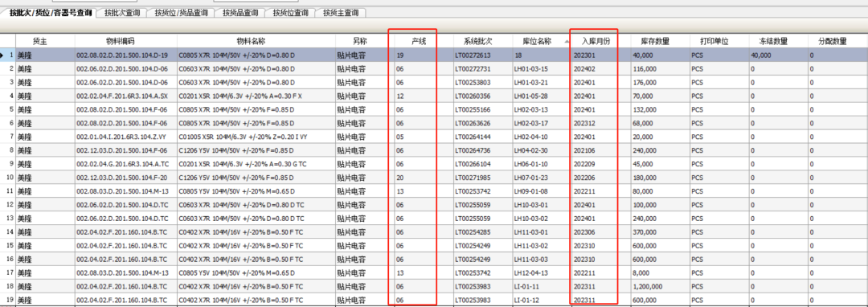Click material code 002.08.02.D.201.500.104.D-19
The width and height of the screenshot is (868, 307).
tap(122, 55)
